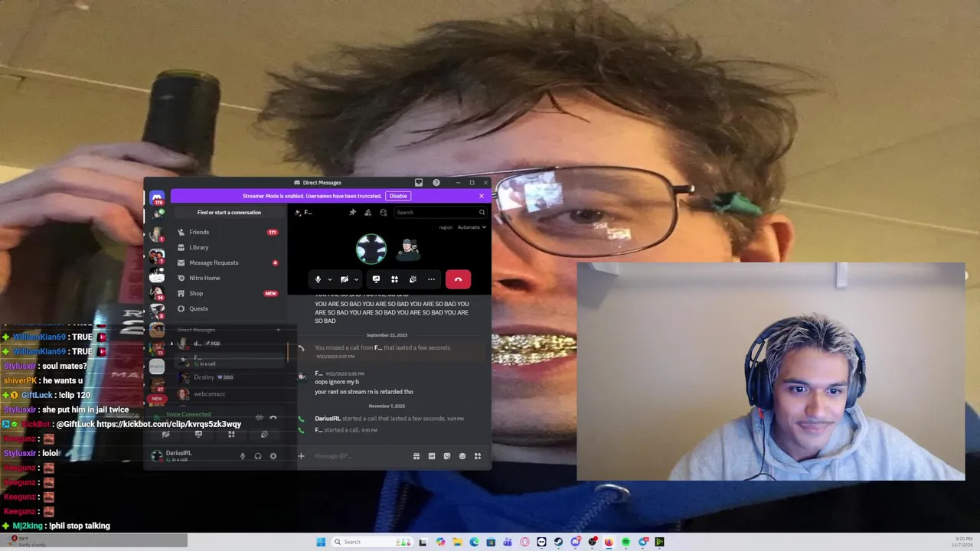The width and height of the screenshot is (980, 551).
Task: Toggle mute mic in user panel
Action: (243, 456)
